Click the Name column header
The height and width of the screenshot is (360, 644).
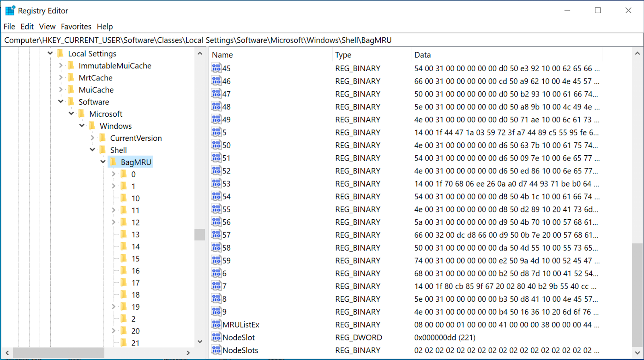(222, 55)
